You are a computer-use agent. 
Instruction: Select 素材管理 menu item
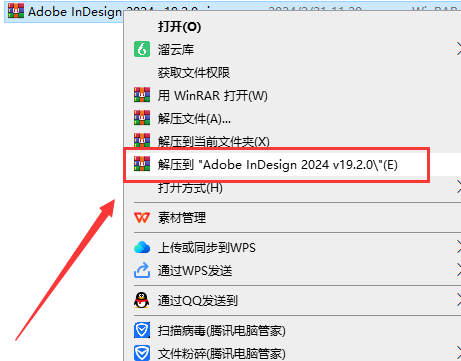(182, 218)
